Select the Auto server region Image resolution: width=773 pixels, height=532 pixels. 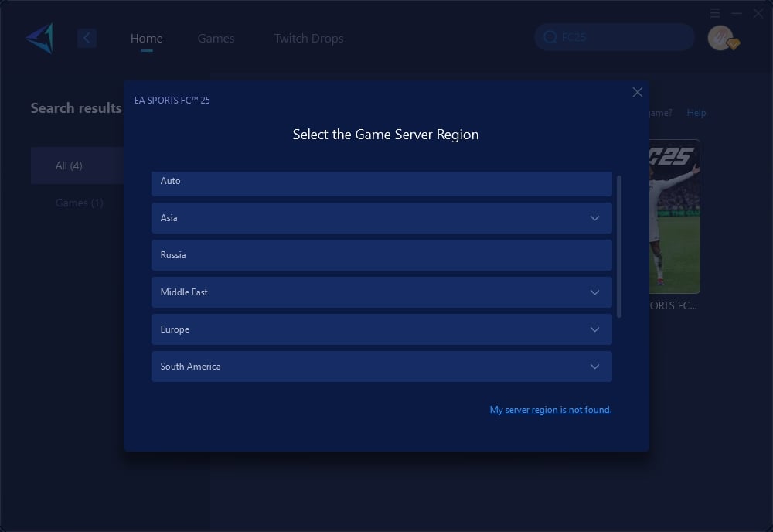click(382, 183)
